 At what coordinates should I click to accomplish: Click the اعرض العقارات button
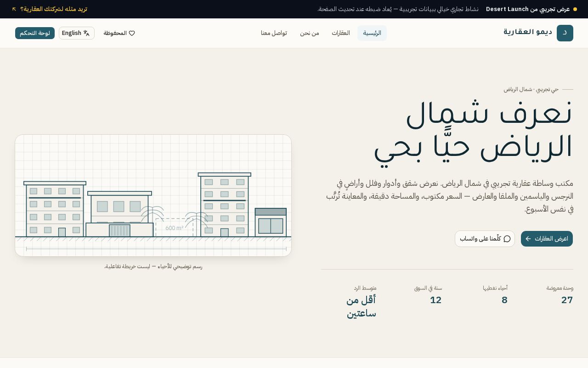(x=547, y=239)
